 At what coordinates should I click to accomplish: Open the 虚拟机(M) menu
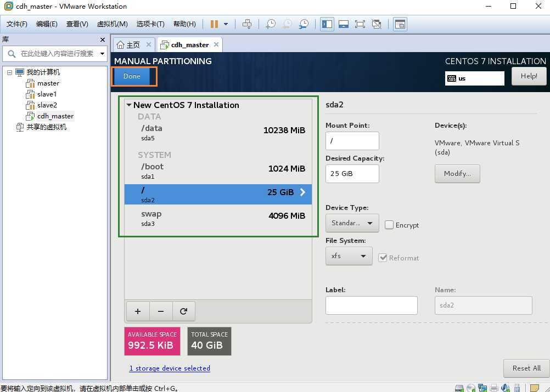coord(112,24)
